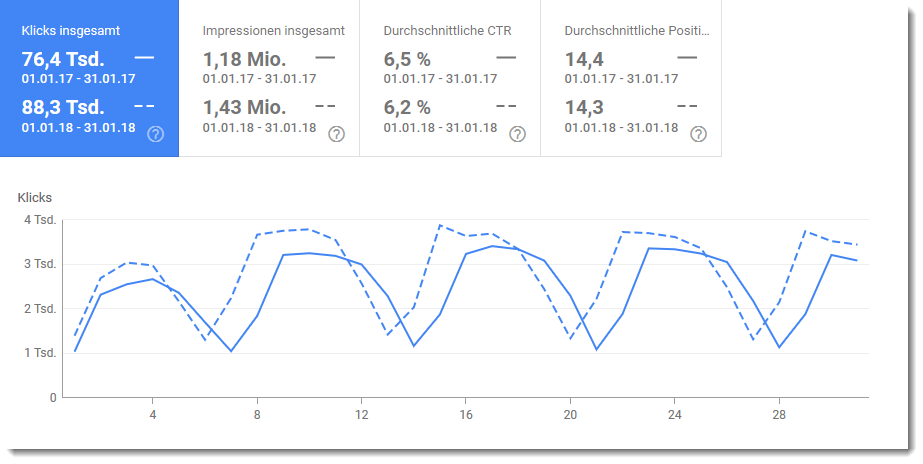Image resolution: width=923 pixels, height=464 pixels.
Task: Select the 6,2 % CTR value
Action: 407,107
